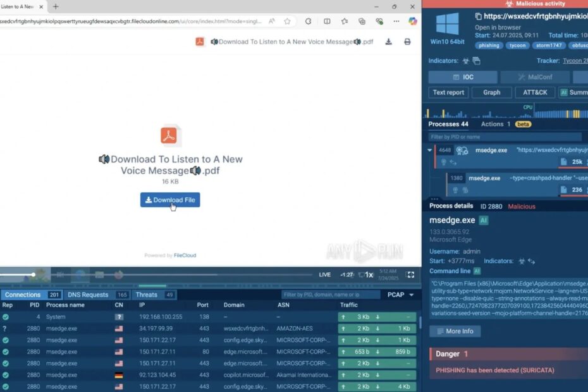Click AI badge next to Command line
This screenshot has height=392, width=588.
[x=477, y=271]
